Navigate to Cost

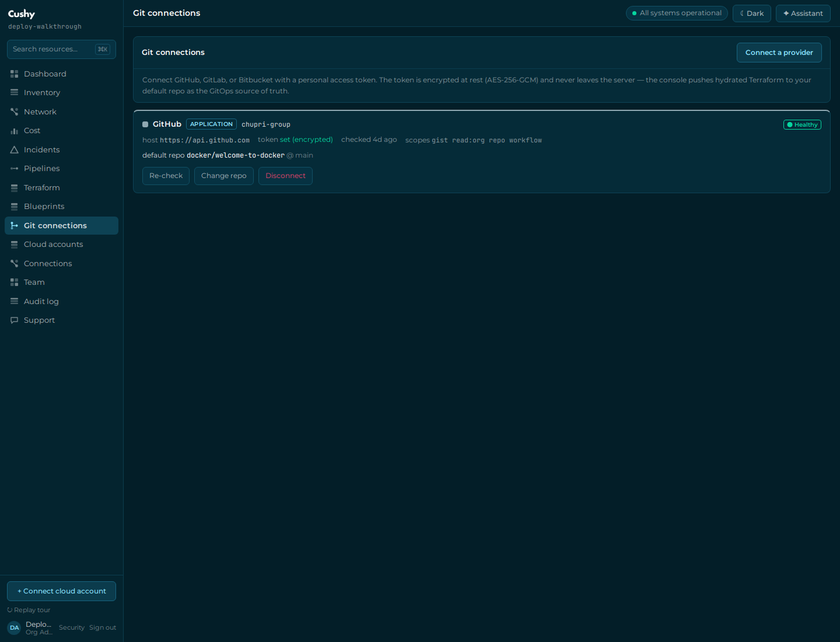[62, 131]
